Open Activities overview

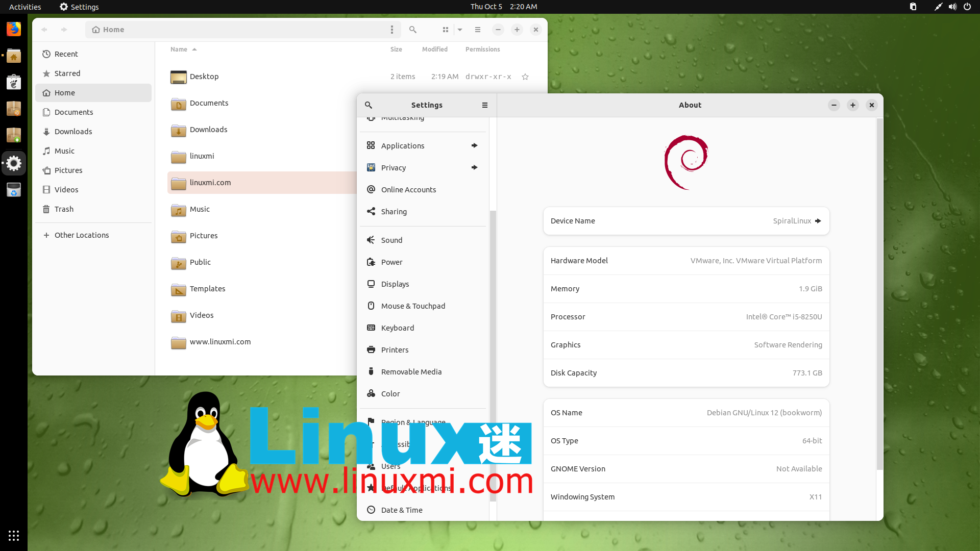coord(25,7)
